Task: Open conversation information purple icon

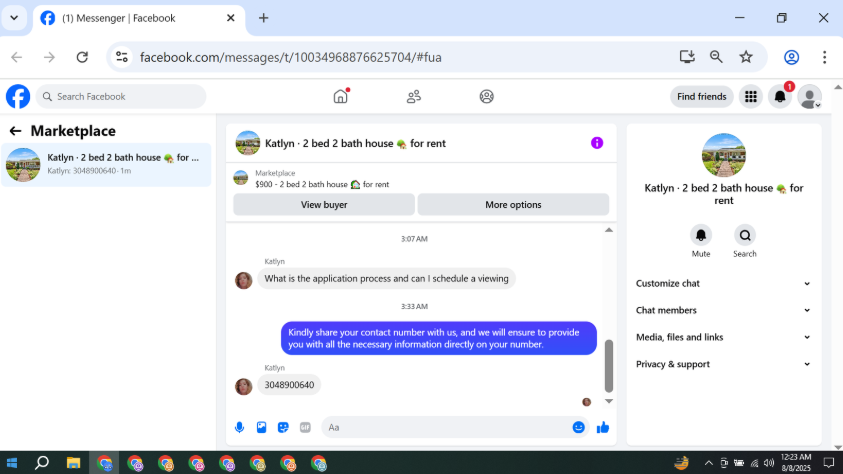Action: [x=597, y=143]
